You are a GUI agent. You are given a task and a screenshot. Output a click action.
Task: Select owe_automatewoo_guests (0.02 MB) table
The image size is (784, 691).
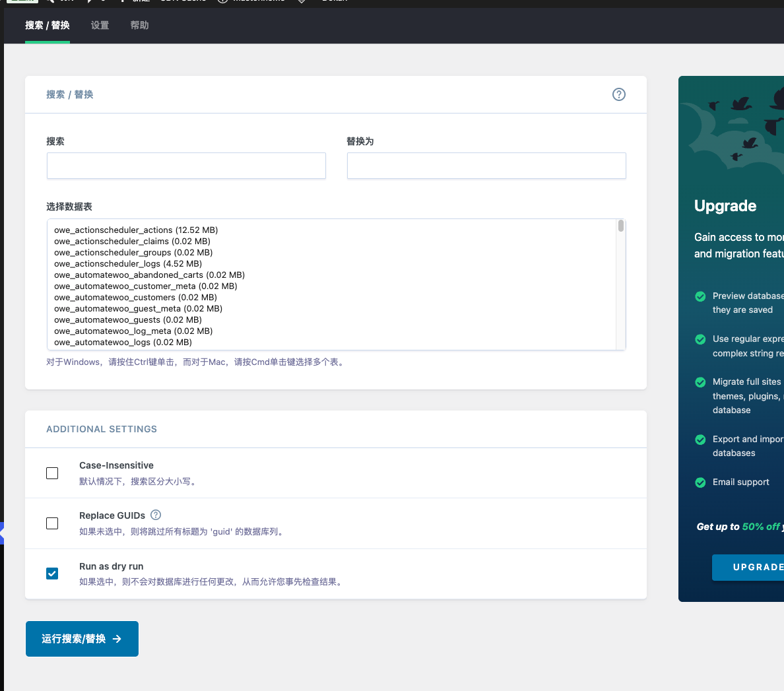click(128, 320)
